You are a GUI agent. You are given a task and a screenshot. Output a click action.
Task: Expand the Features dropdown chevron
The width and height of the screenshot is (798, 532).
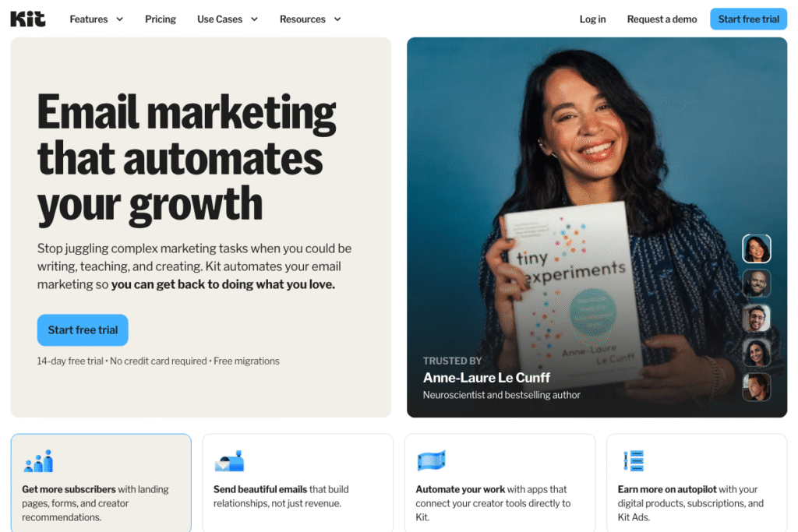(119, 19)
